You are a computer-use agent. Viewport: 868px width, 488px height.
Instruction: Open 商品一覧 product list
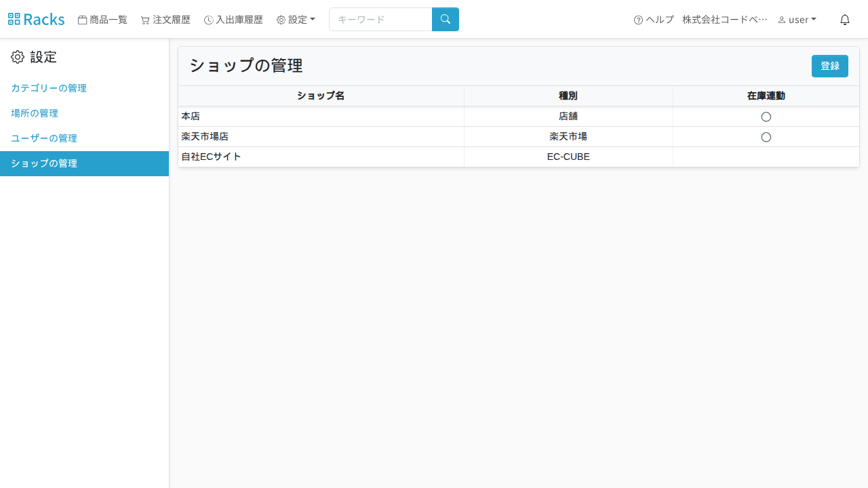[102, 20]
